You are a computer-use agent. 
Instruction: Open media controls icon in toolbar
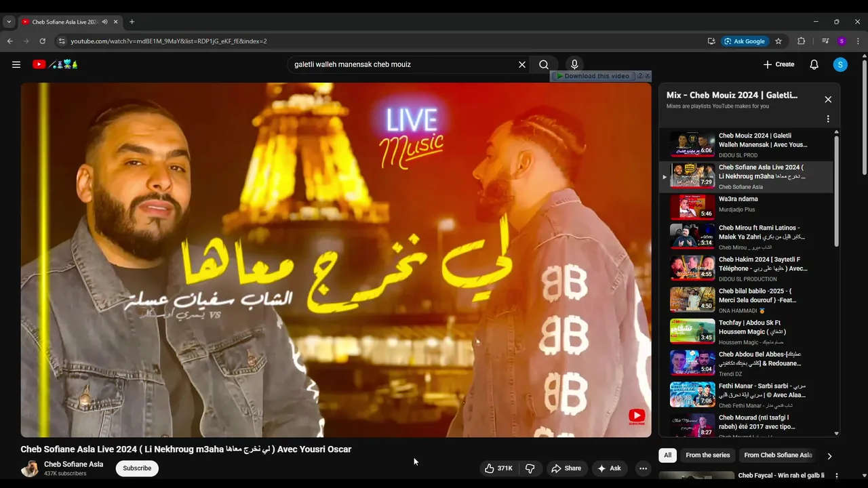tap(825, 41)
